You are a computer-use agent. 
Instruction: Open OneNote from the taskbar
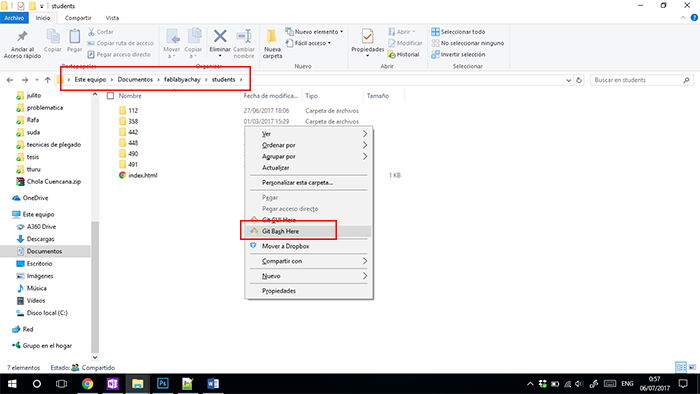coord(112,384)
